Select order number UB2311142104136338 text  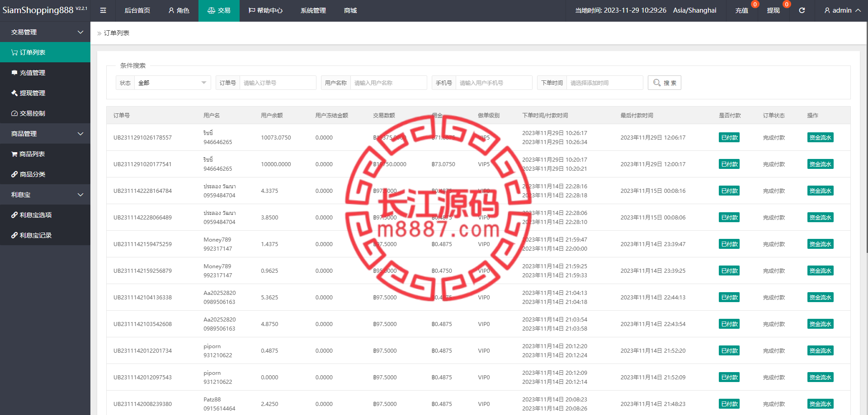tap(142, 298)
